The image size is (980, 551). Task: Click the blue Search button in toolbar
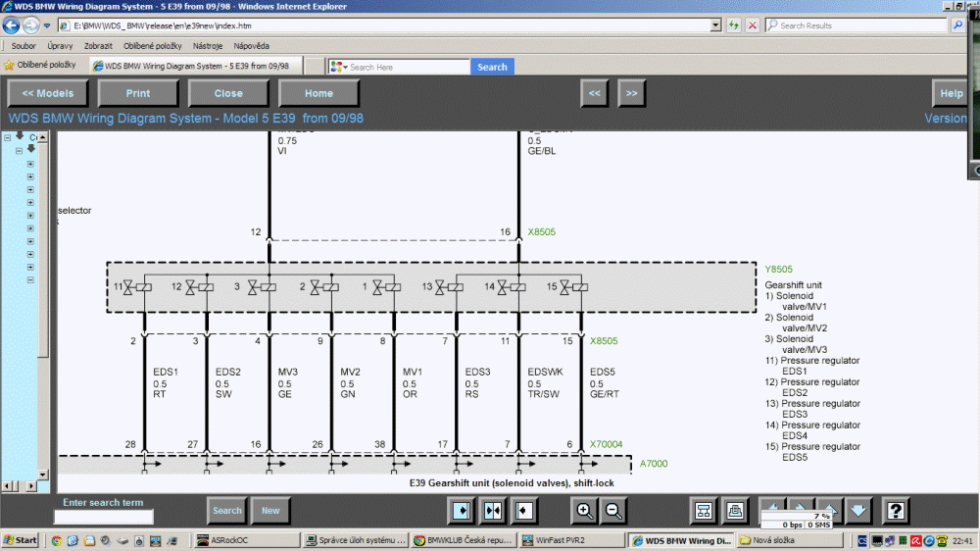[x=493, y=67]
